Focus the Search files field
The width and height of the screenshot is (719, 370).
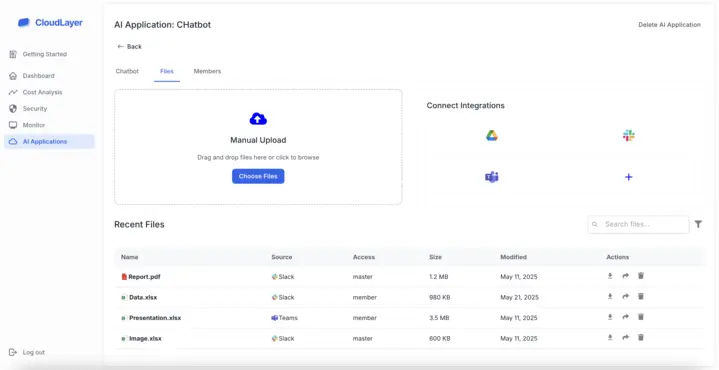638,224
